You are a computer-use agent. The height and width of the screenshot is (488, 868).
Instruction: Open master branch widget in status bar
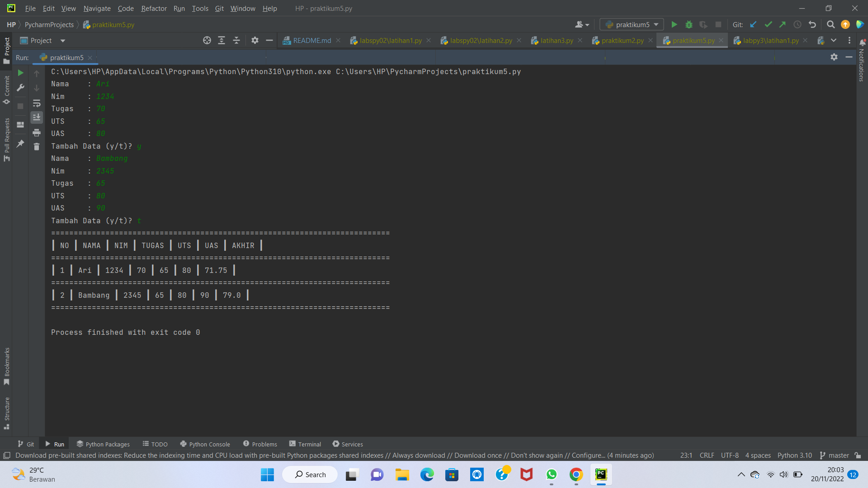[x=835, y=455]
